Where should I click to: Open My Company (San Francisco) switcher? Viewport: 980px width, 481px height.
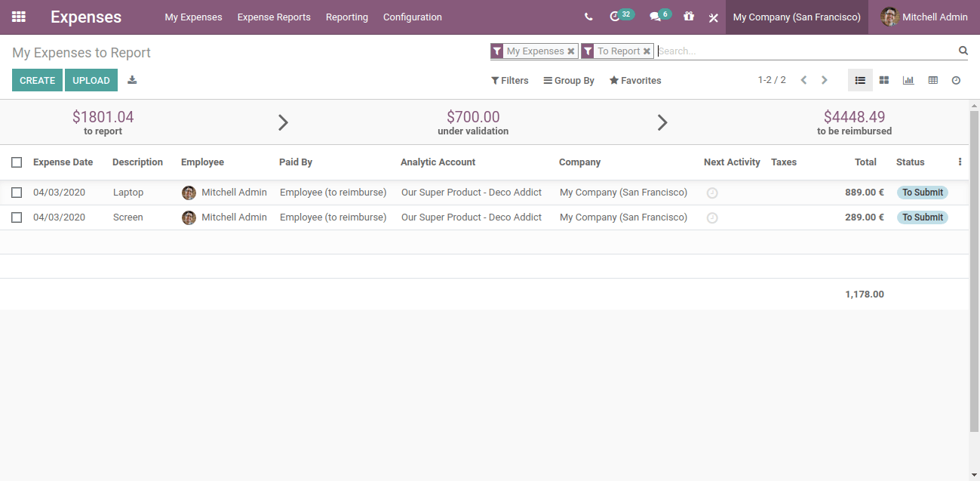coord(797,17)
